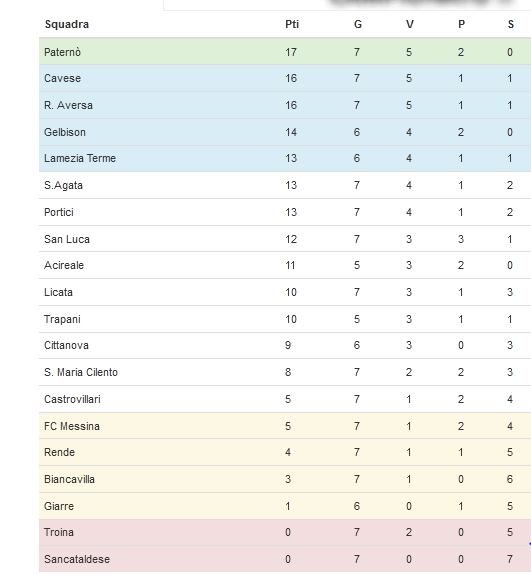Click on Licata in the table
531x575 pixels.
tap(58, 292)
